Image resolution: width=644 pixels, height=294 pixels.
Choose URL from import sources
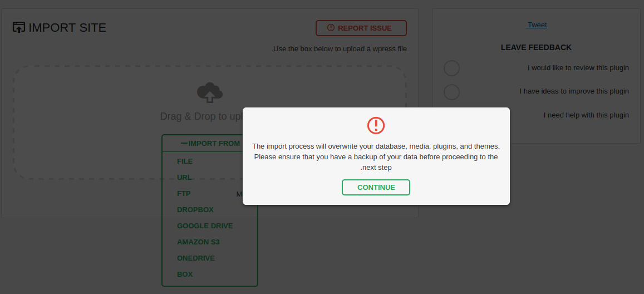[184, 178]
